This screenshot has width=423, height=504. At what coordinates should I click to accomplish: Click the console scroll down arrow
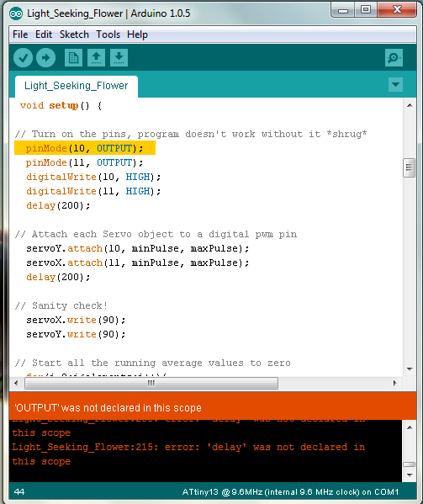coord(410,475)
